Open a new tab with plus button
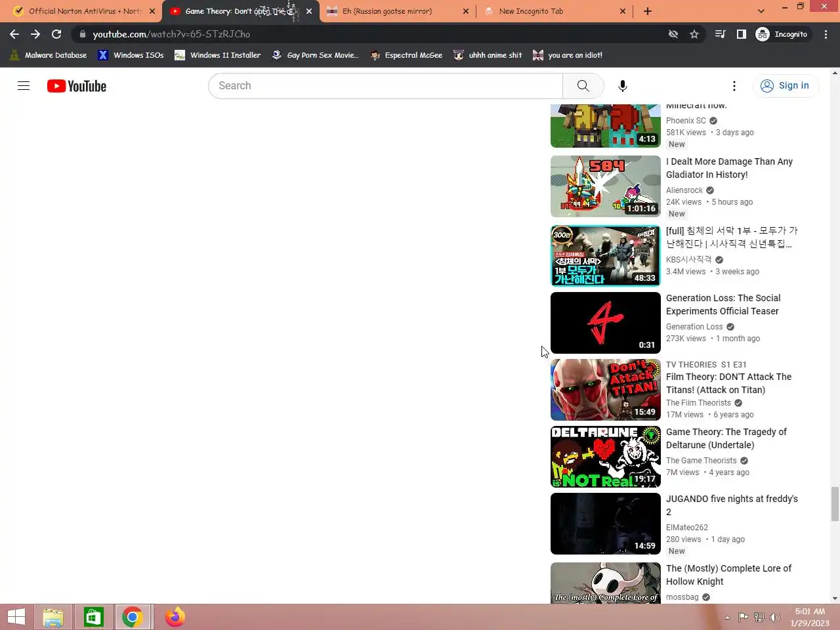The width and height of the screenshot is (840, 630). 648,11
